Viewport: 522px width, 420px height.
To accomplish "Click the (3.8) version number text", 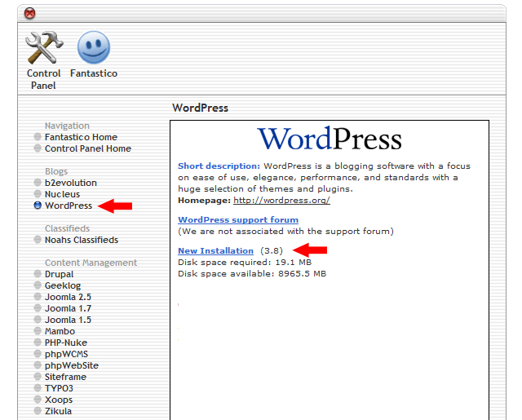I will tap(272, 250).
